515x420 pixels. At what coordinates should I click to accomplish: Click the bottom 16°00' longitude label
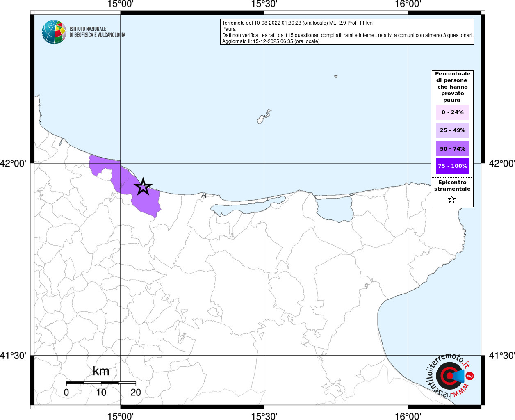(408, 416)
